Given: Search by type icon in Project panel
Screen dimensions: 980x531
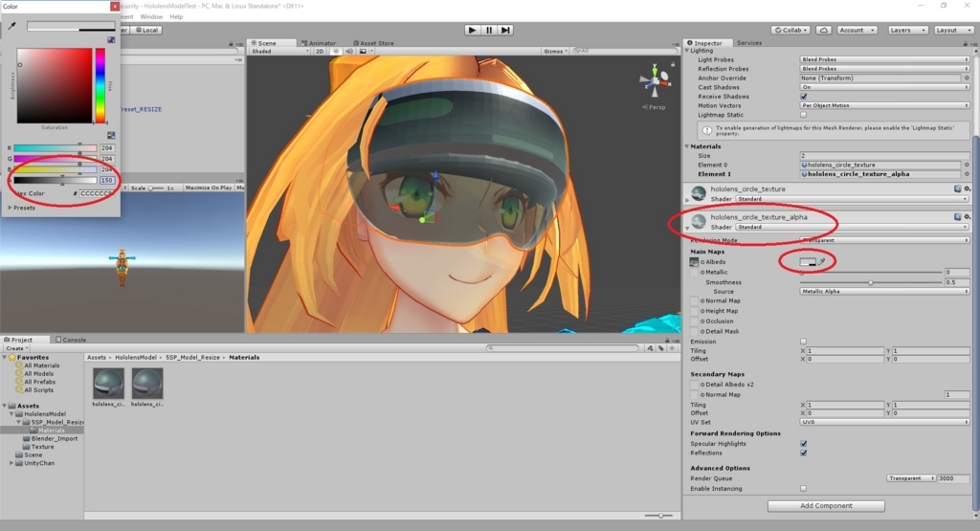Looking at the screenshot, I should coord(651,348).
